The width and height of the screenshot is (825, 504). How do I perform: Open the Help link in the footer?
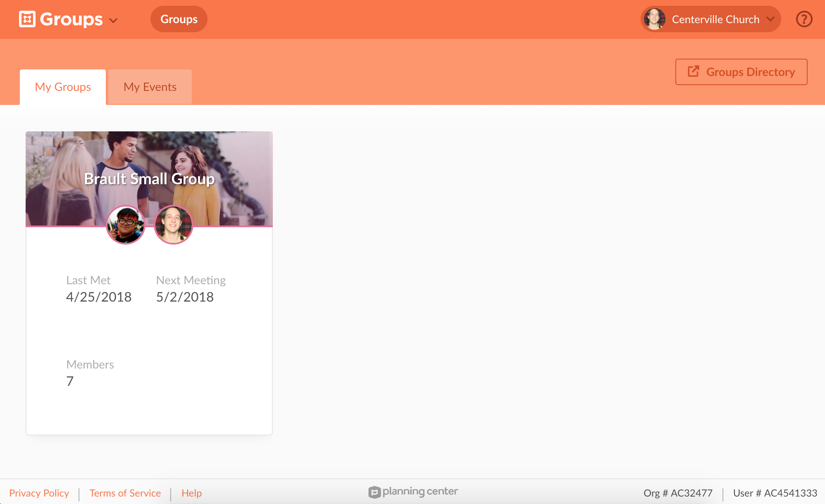click(191, 492)
